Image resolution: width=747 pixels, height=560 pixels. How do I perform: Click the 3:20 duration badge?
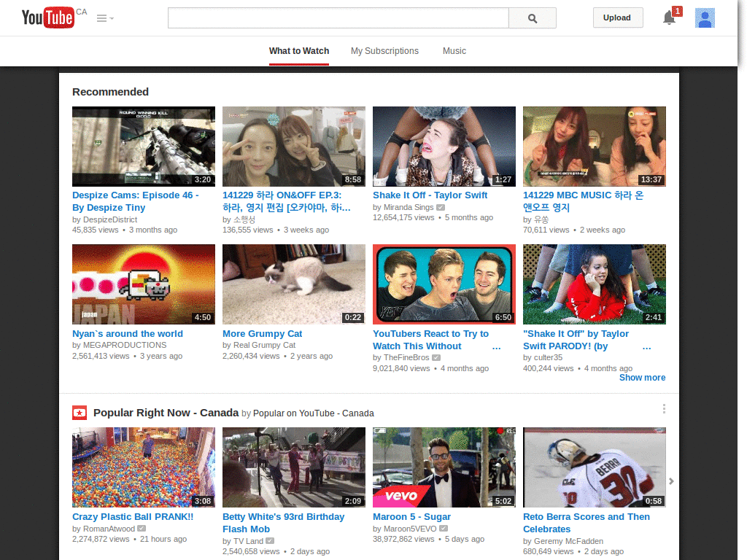tap(203, 179)
